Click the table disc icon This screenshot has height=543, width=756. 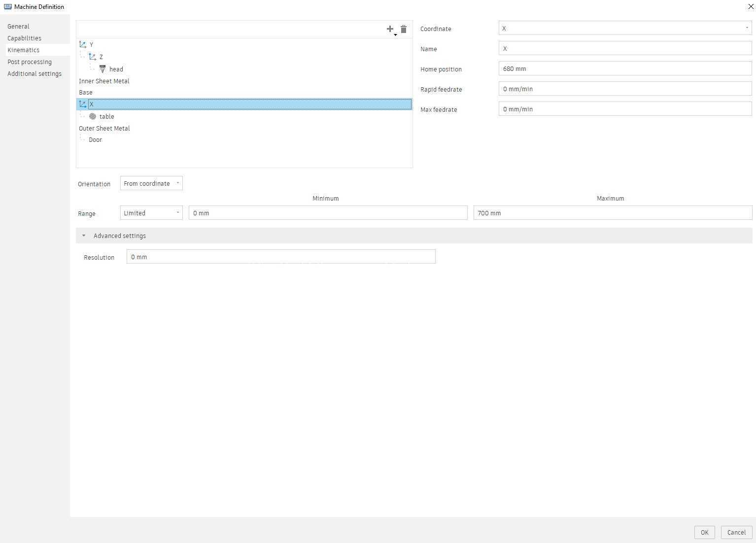click(93, 116)
